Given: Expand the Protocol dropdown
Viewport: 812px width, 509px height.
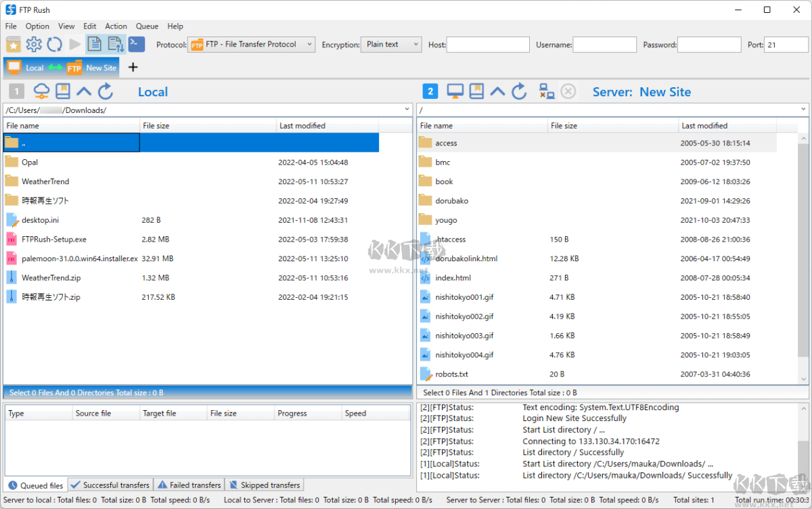Looking at the screenshot, I should tap(309, 45).
